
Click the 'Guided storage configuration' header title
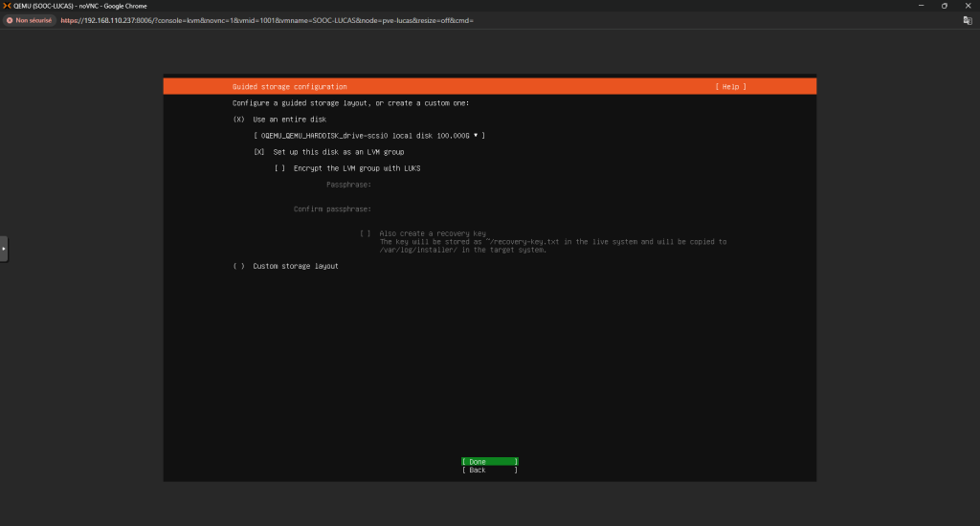289,87
